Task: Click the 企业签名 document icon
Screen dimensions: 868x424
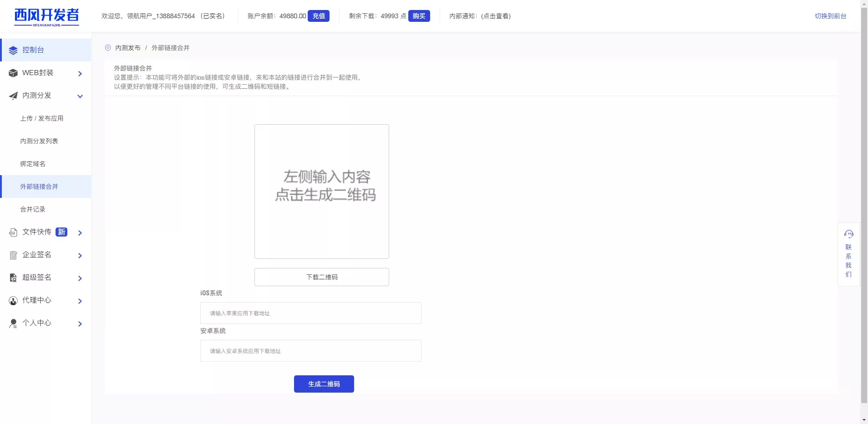Action: point(13,255)
